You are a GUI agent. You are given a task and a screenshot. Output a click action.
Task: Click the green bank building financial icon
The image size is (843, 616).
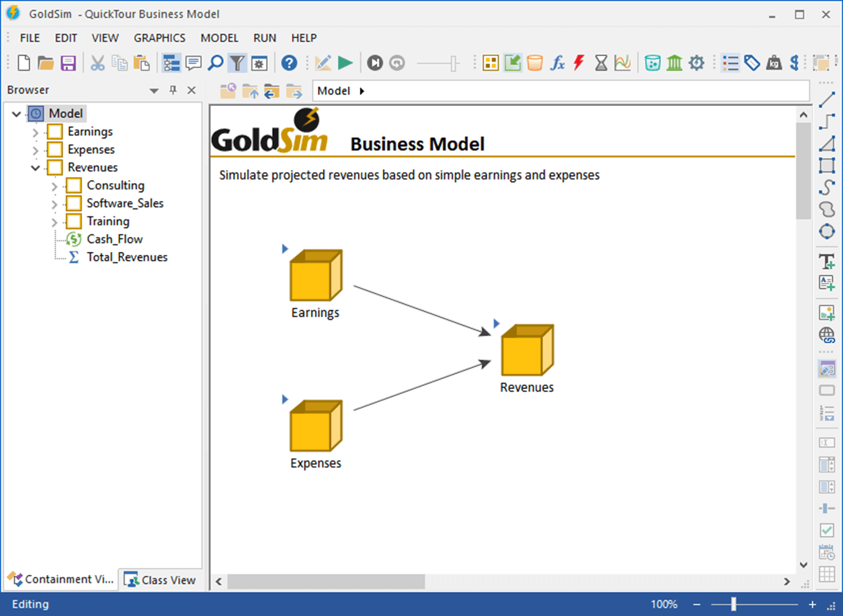[674, 63]
